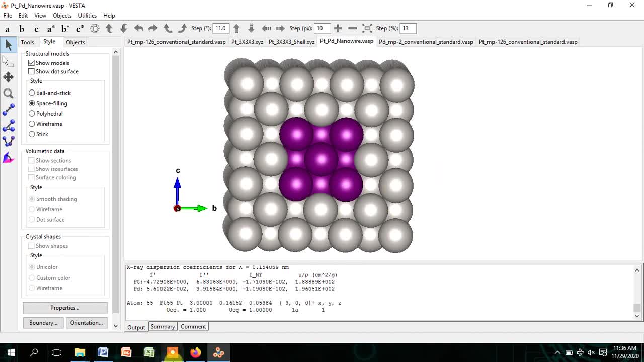This screenshot has height=362, width=644.
Task: Switch to Pt_3X3X3.xyz document tab
Action: pyautogui.click(x=247, y=42)
